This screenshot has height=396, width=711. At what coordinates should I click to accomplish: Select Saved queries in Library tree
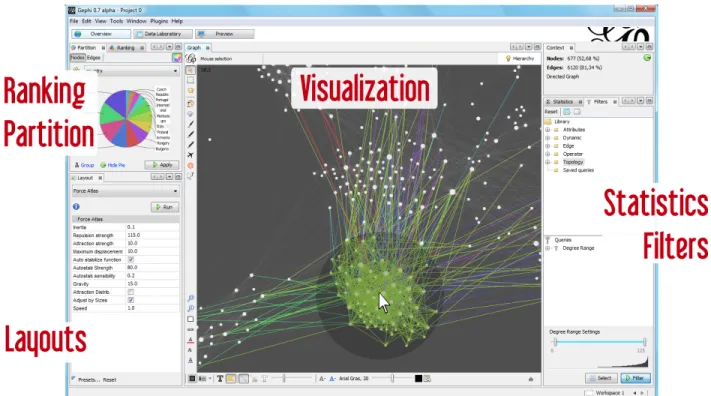click(x=578, y=170)
